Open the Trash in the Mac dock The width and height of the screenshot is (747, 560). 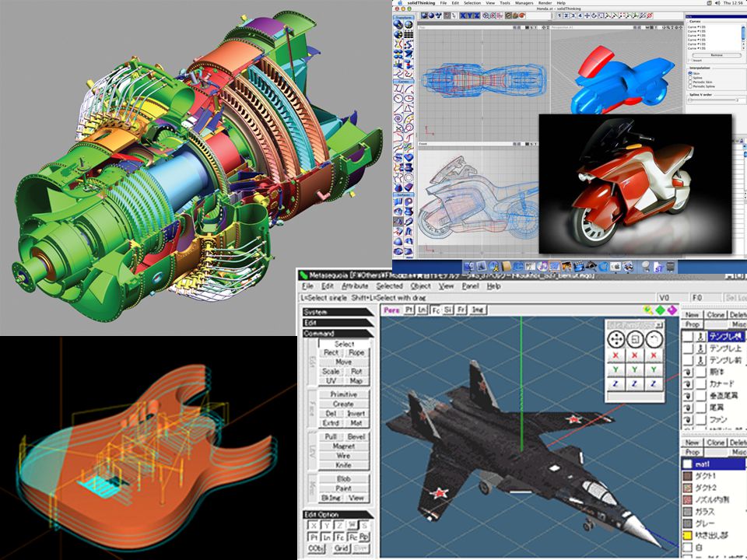pyautogui.click(x=670, y=266)
